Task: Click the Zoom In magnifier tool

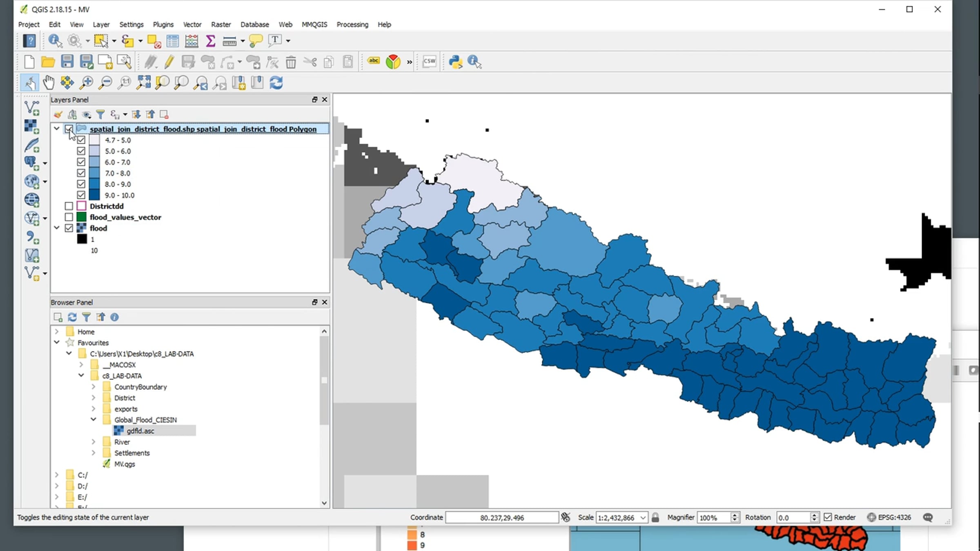Action: coord(86,83)
